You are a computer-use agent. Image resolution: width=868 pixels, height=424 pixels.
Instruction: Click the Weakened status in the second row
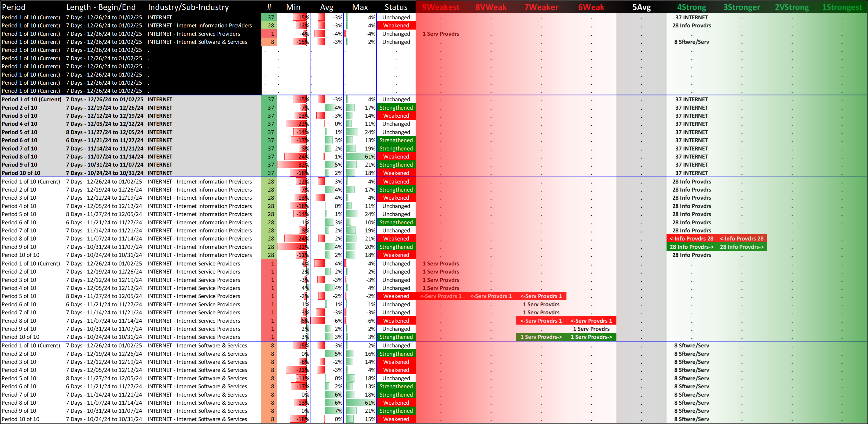point(396,26)
